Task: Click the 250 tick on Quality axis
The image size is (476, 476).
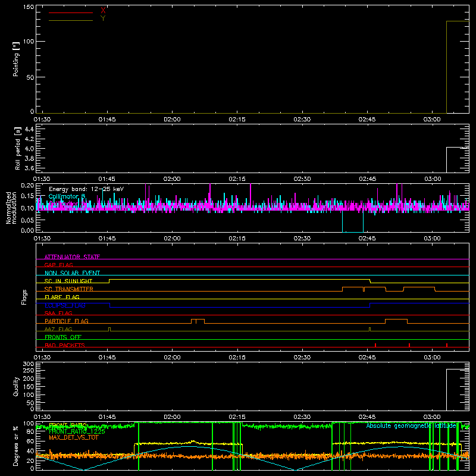Action: click(x=29, y=371)
